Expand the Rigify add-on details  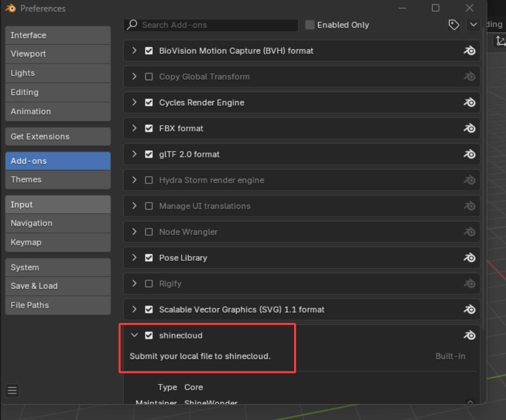(x=134, y=283)
